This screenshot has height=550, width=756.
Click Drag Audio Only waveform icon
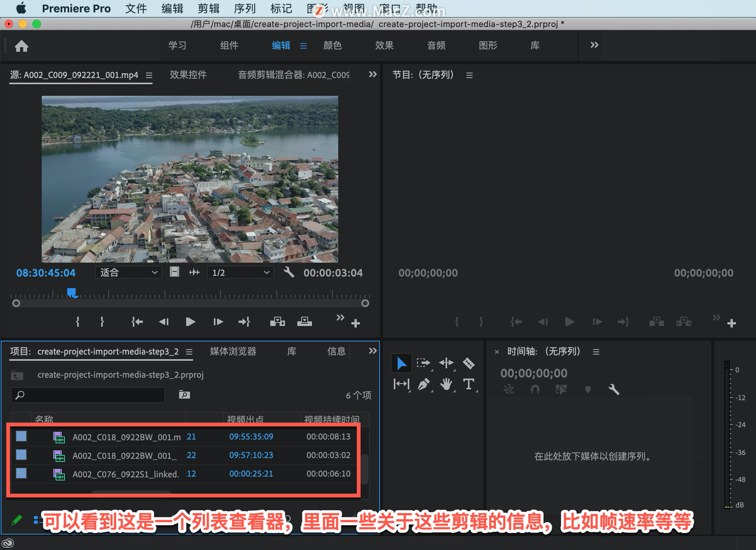[195, 272]
